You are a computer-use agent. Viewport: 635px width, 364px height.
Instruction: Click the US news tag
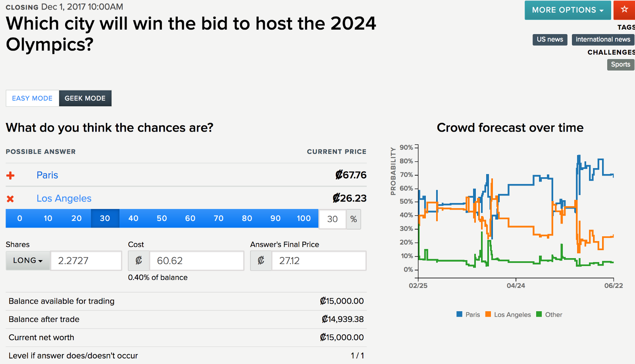click(x=550, y=39)
